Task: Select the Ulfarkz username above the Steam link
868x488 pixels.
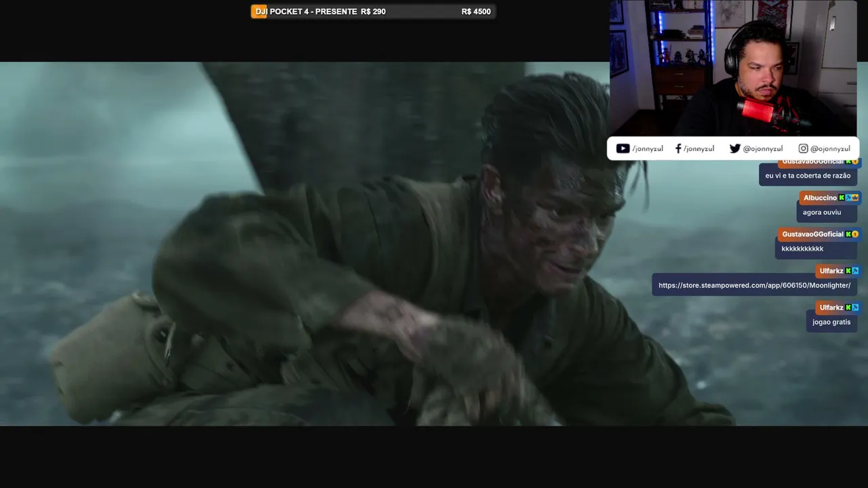Action: click(831, 271)
